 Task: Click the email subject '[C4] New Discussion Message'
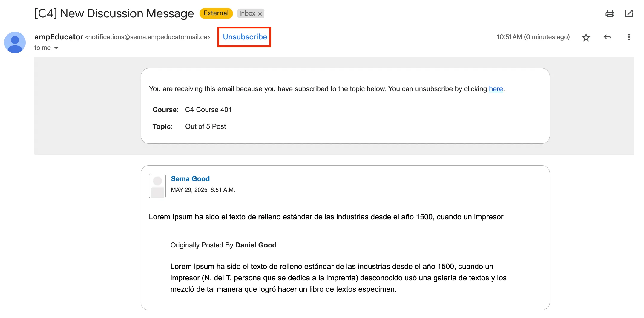pyautogui.click(x=114, y=13)
